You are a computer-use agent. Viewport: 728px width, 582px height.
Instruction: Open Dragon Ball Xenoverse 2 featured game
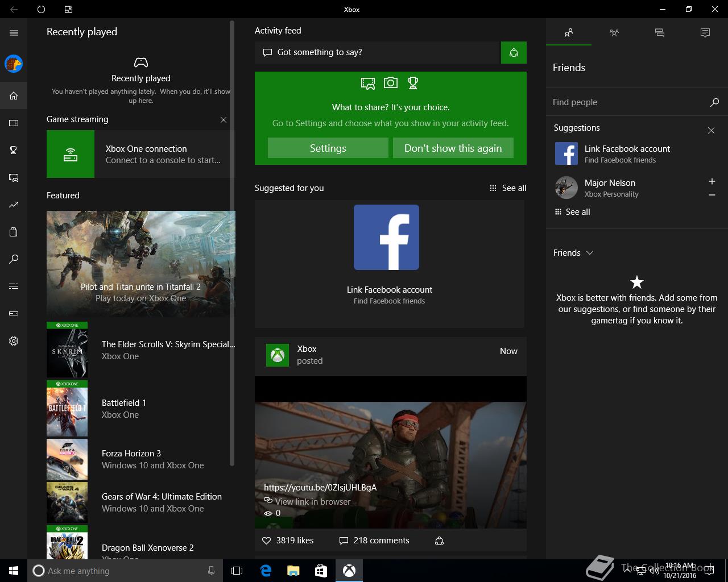point(140,543)
